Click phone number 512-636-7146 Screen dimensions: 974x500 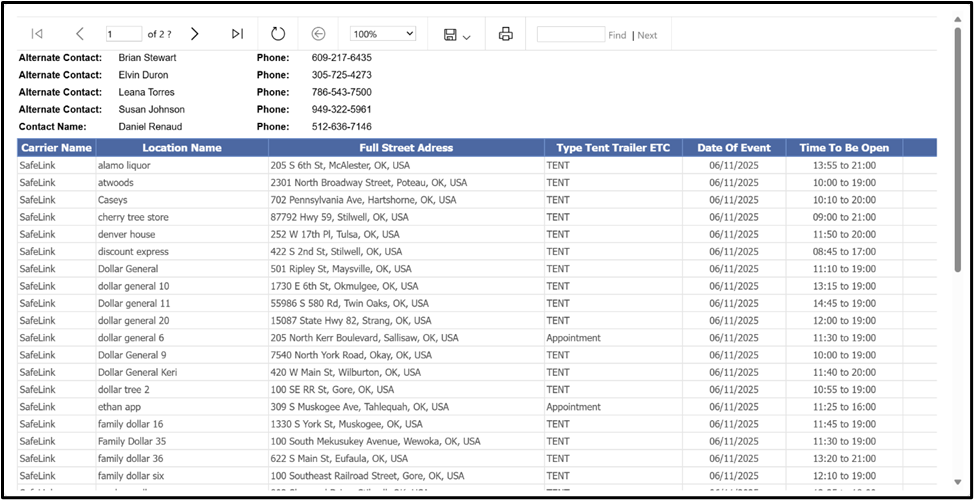point(342,127)
